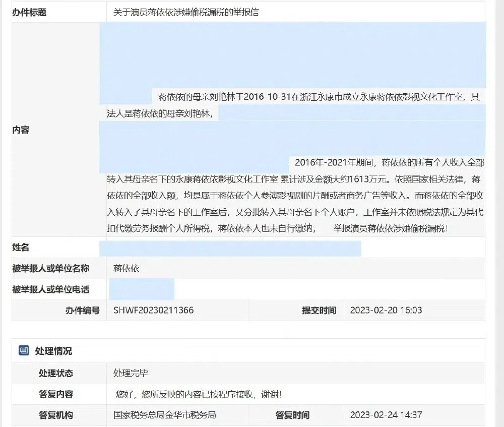504x427 pixels.
Task: Click the 提交时间 label
Action: point(319,311)
